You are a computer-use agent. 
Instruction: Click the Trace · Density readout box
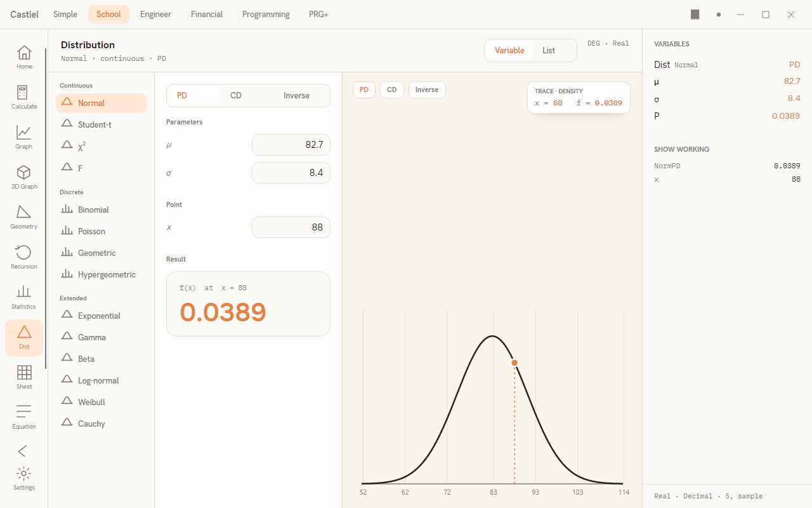coord(579,97)
